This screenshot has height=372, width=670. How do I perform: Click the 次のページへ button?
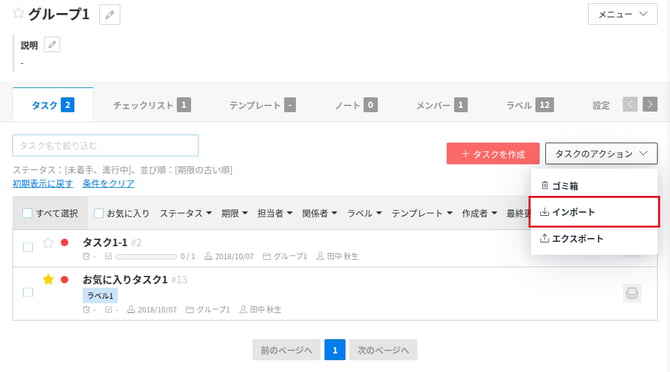[383, 350]
